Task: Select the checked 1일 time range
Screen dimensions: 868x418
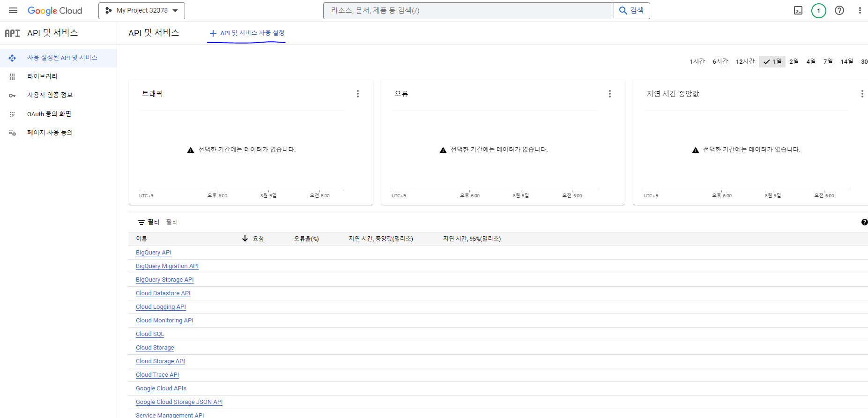Action: (x=772, y=61)
